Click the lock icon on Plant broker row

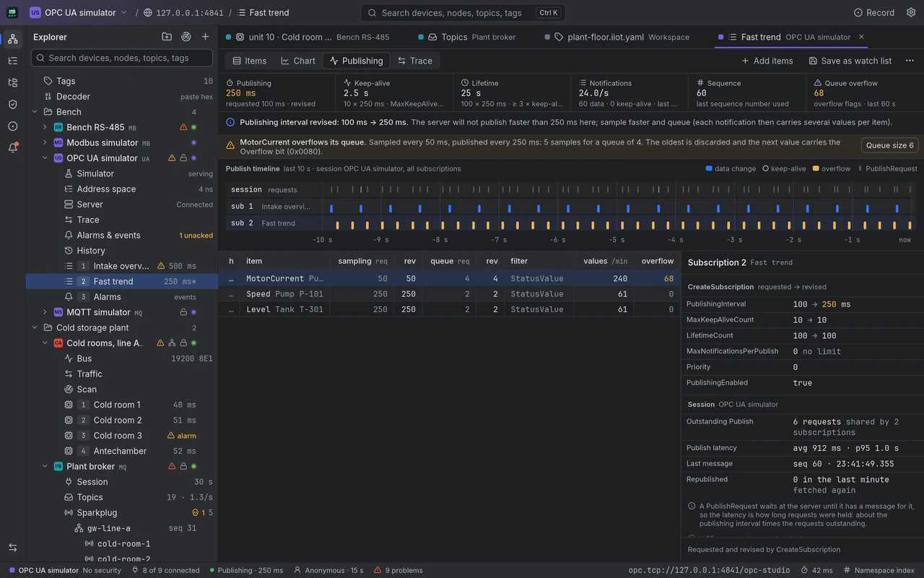click(183, 467)
